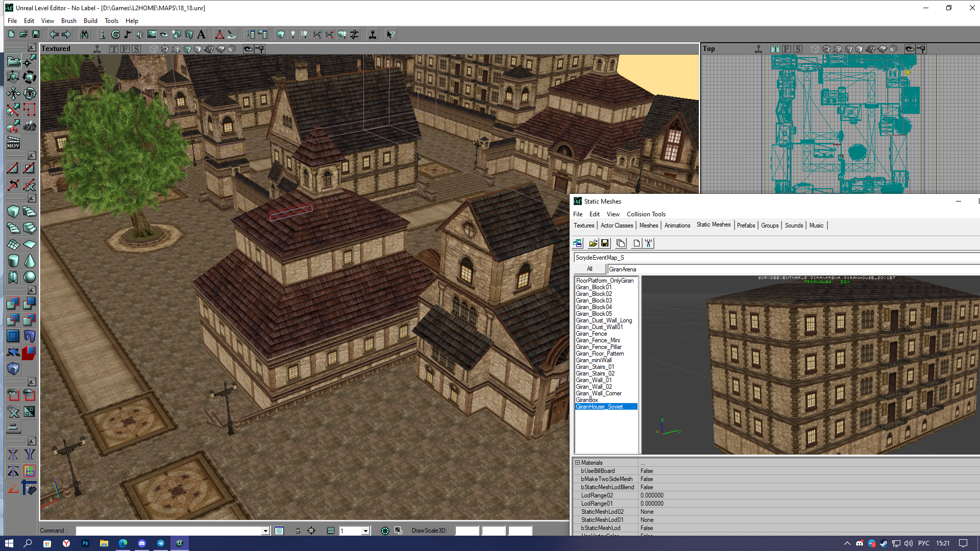This screenshot has width=980, height=551.
Task: Expand the Command history dropdown
Action: (265, 531)
